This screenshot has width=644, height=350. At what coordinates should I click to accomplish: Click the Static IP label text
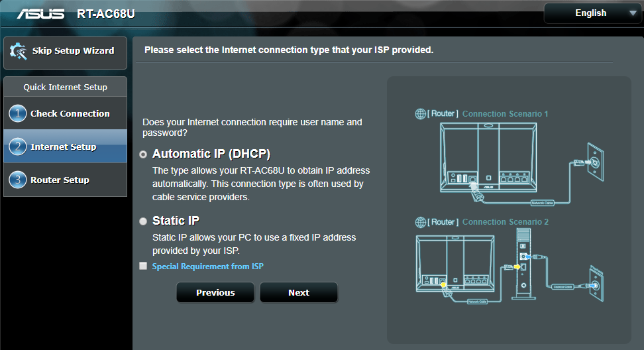point(176,221)
